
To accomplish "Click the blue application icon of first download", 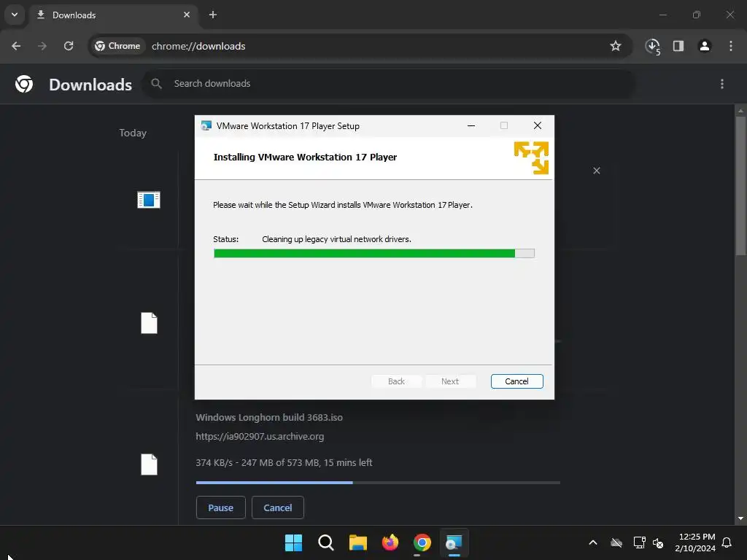I will point(149,200).
